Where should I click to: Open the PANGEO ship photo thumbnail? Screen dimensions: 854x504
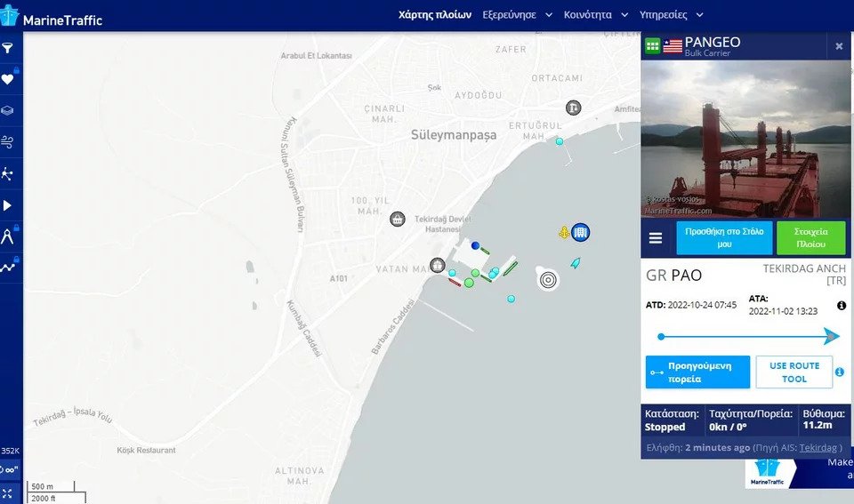tap(745, 139)
